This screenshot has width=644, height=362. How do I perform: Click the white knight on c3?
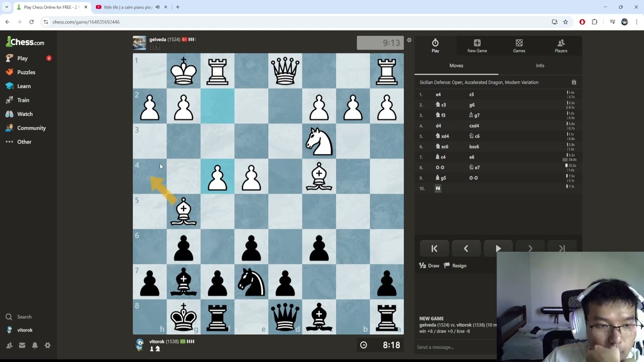pos(319,141)
